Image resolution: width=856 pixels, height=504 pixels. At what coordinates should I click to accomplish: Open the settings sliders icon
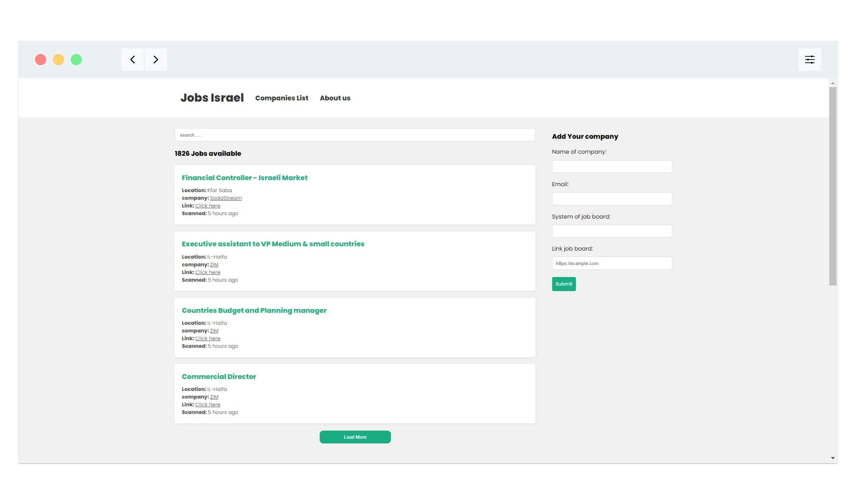tap(809, 59)
